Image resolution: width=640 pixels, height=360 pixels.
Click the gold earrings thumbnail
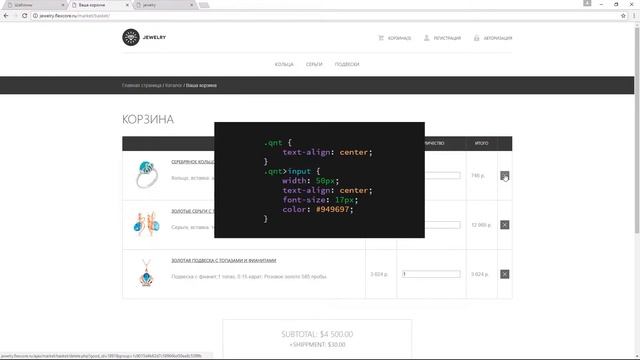[147, 224]
